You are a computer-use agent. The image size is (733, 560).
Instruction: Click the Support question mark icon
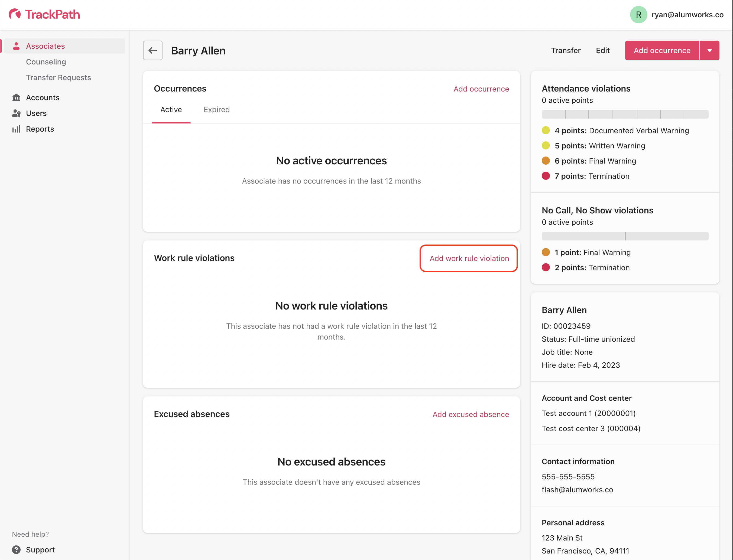tap(16, 549)
